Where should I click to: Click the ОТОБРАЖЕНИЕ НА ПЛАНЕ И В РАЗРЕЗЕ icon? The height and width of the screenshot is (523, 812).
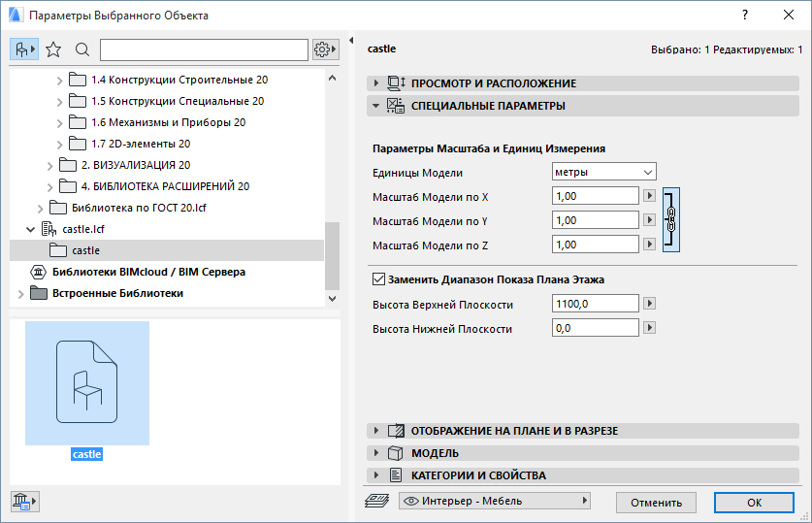coord(396,431)
